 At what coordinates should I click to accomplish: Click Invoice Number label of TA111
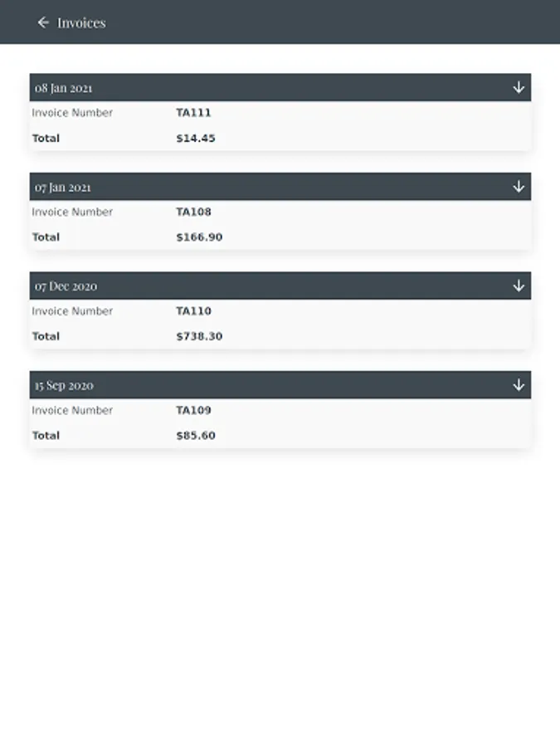(x=72, y=113)
